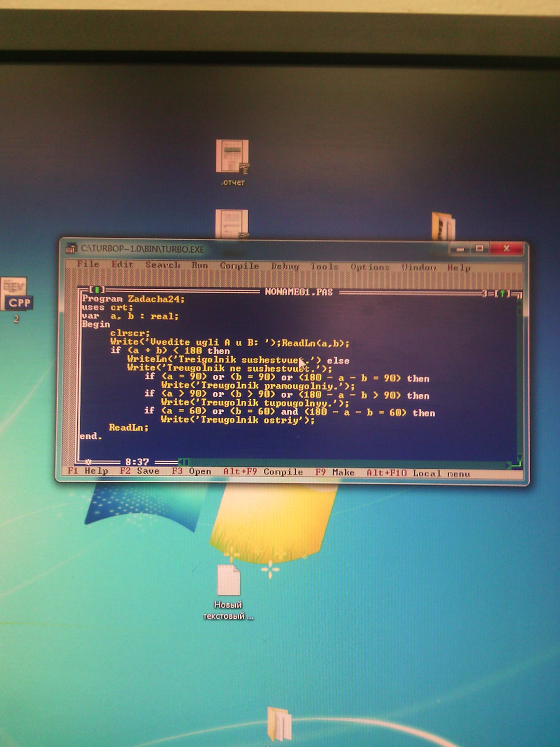This screenshot has width=560, height=747.
Task: Click F9 Make in the status line
Action: point(335,472)
